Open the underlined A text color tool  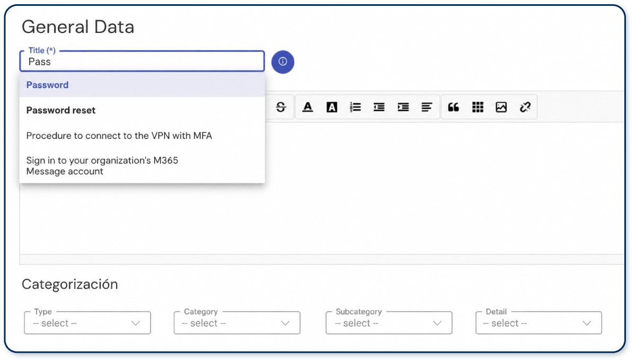[x=307, y=107]
